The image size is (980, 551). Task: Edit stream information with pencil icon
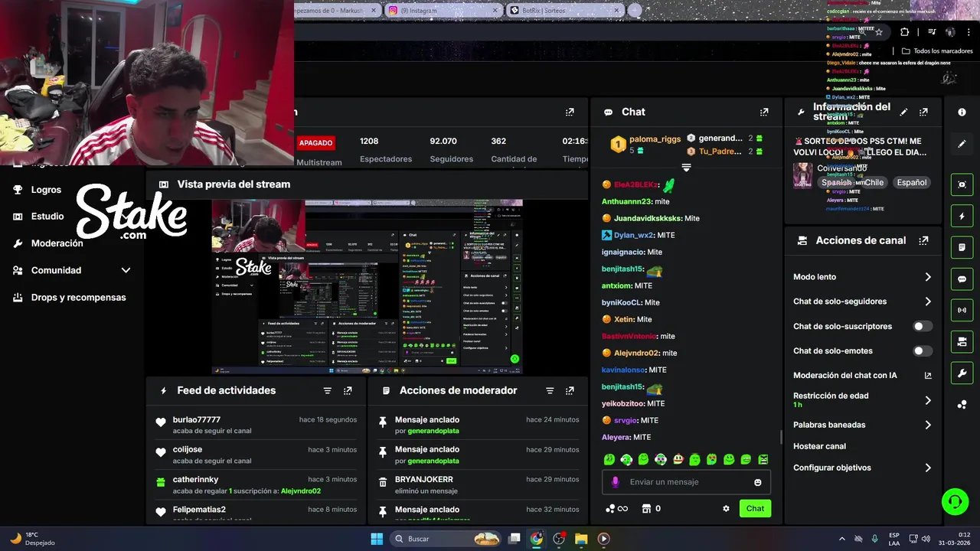click(x=903, y=112)
